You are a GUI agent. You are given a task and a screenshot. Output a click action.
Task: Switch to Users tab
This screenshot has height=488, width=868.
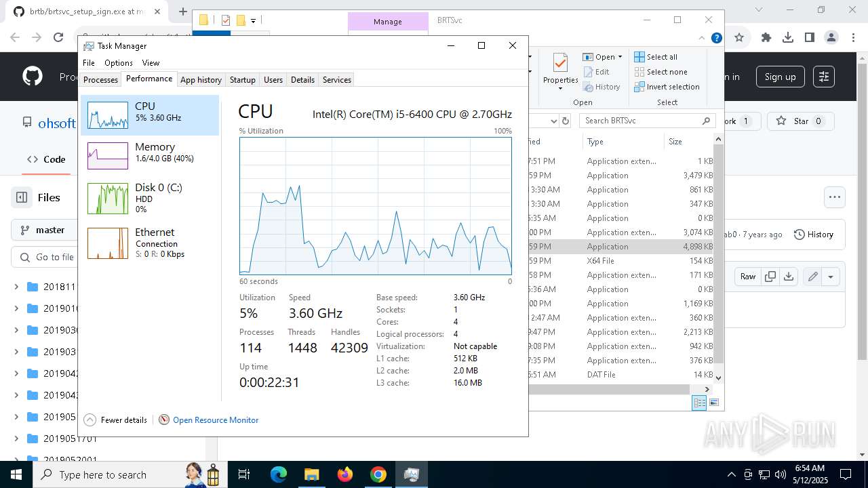pyautogui.click(x=273, y=79)
